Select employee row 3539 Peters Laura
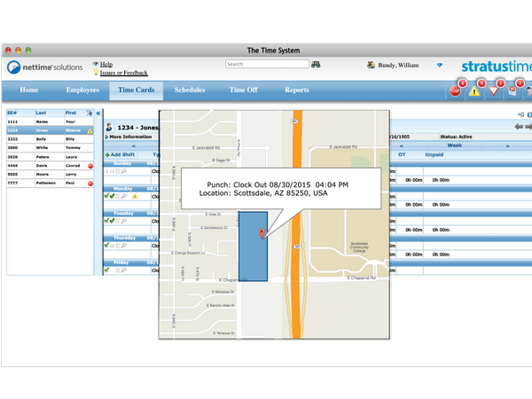Image resolution: width=532 pixels, height=399 pixels. point(50,157)
